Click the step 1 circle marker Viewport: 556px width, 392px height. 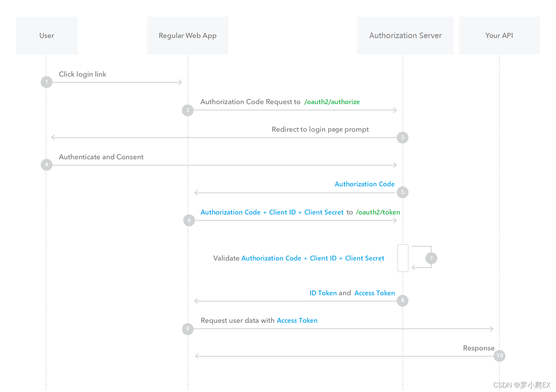(46, 82)
